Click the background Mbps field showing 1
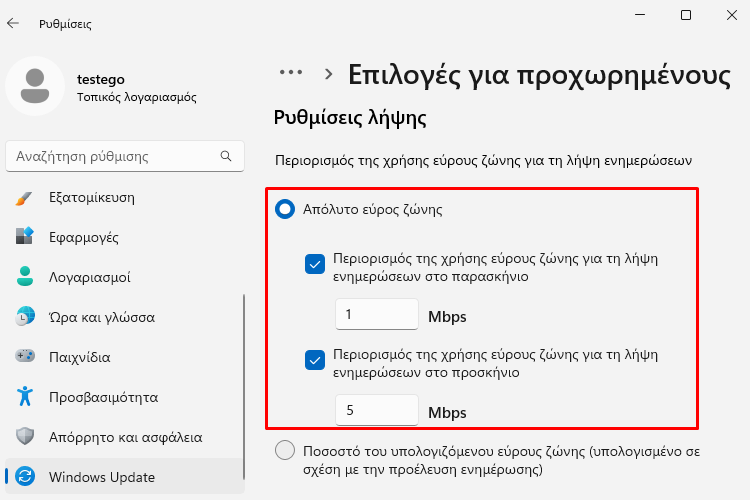Image resolution: width=750 pixels, height=500 pixels. (377, 314)
